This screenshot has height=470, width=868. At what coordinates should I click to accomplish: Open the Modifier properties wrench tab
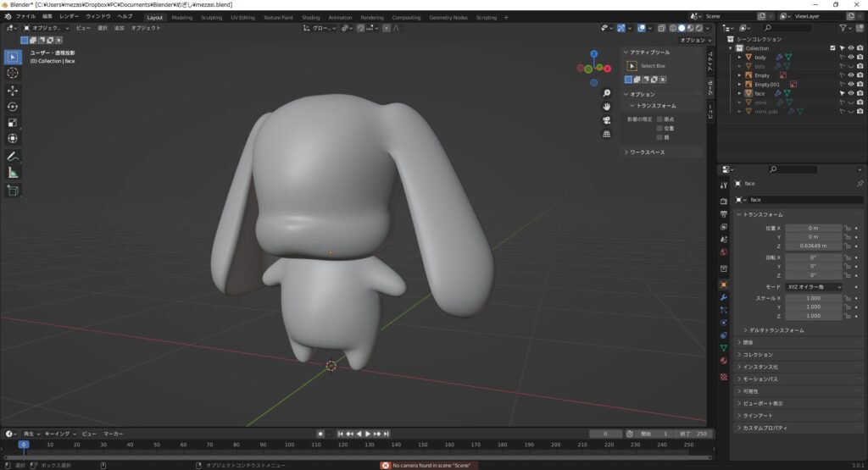tap(723, 297)
